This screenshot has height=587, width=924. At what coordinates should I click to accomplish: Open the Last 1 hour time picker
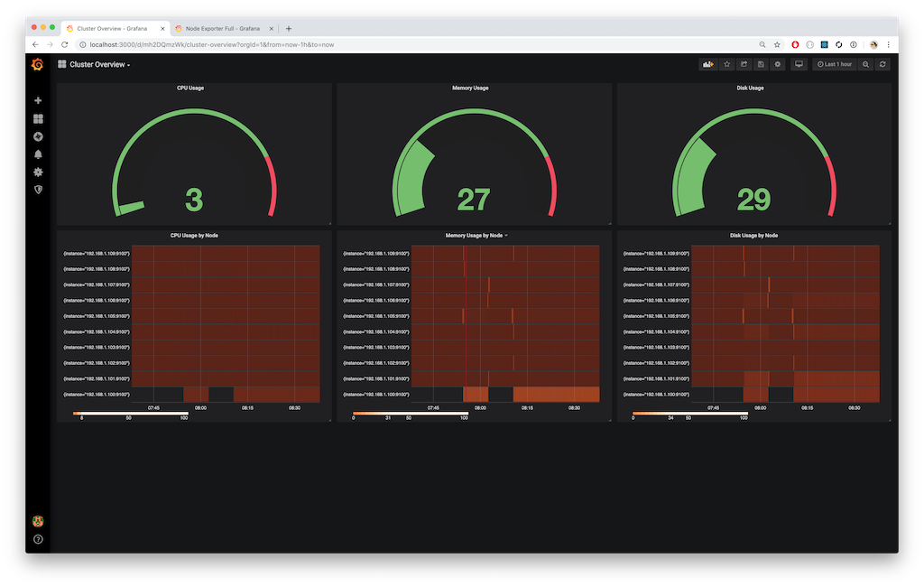835,64
